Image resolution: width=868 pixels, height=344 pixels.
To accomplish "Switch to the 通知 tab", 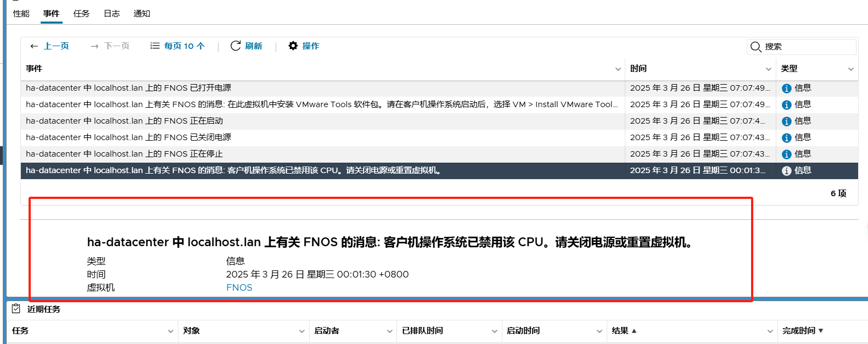I will [142, 14].
